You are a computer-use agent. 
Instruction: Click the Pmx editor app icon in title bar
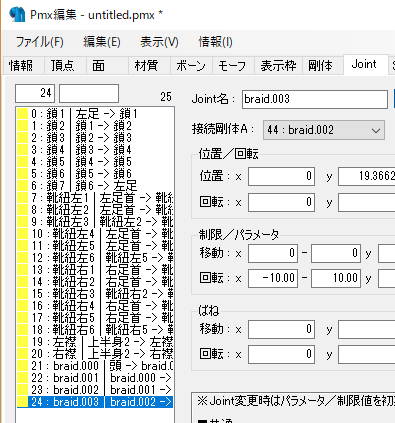tap(17, 14)
